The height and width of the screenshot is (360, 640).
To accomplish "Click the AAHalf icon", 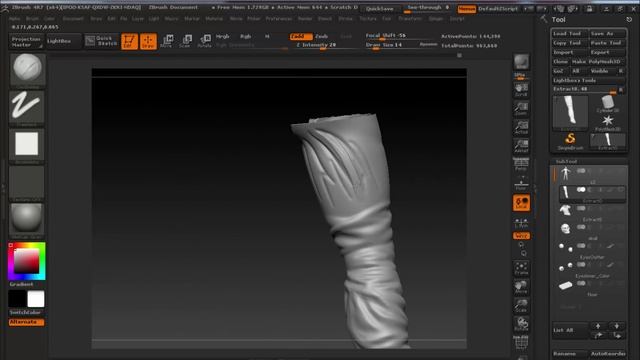I will (521, 146).
